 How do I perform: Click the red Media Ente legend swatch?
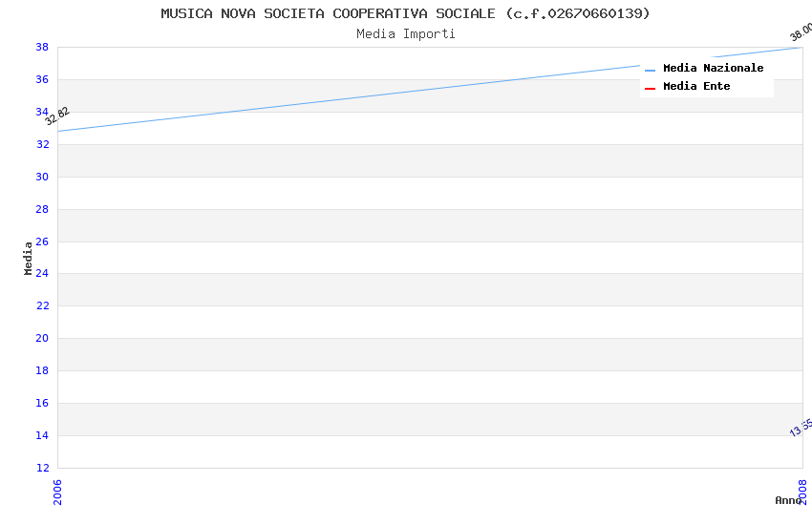650,88
